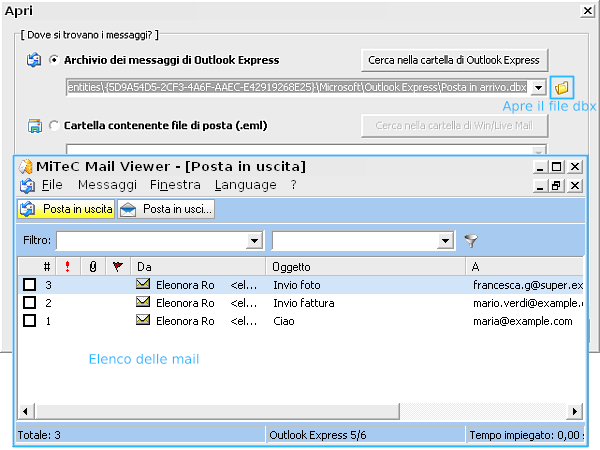Open the Messaggi menu
The width and height of the screenshot is (600, 450).
[107, 185]
